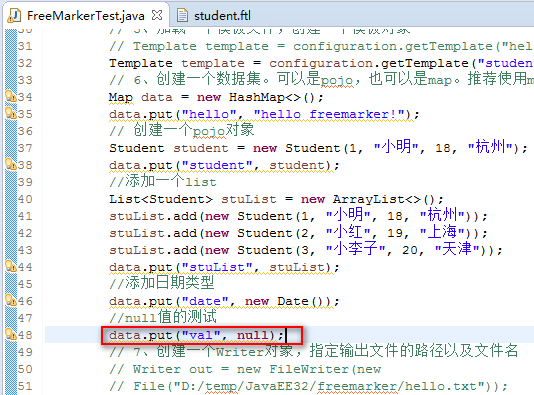Viewport: 534px width, 395px height.
Task: Click the warning marker on line 48
Action: pyautogui.click(x=11, y=335)
